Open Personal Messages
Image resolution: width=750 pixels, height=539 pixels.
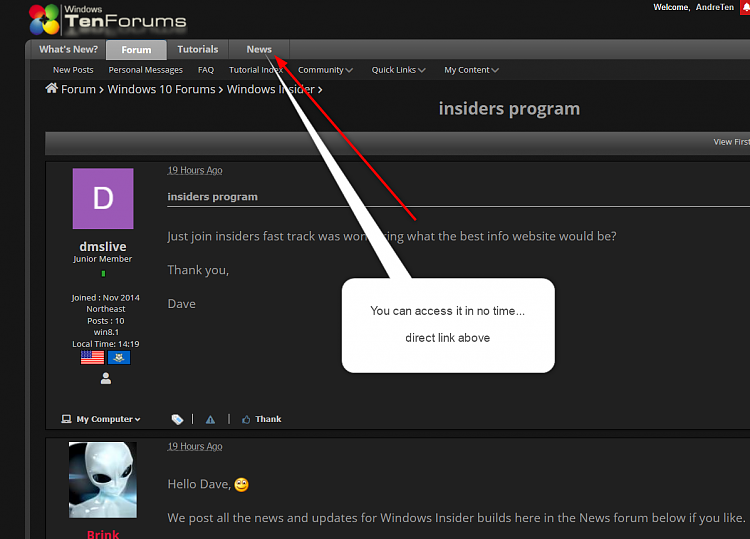click(145, 70)
